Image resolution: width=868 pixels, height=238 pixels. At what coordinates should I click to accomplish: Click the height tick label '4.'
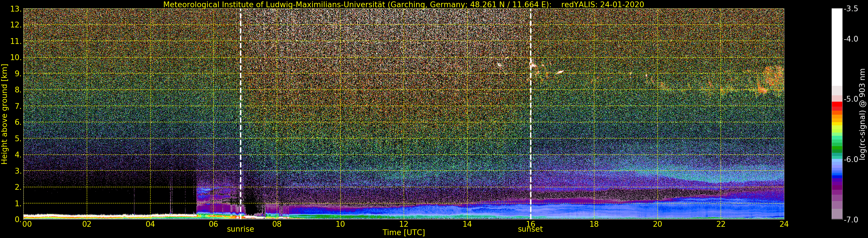coord(18,155)
